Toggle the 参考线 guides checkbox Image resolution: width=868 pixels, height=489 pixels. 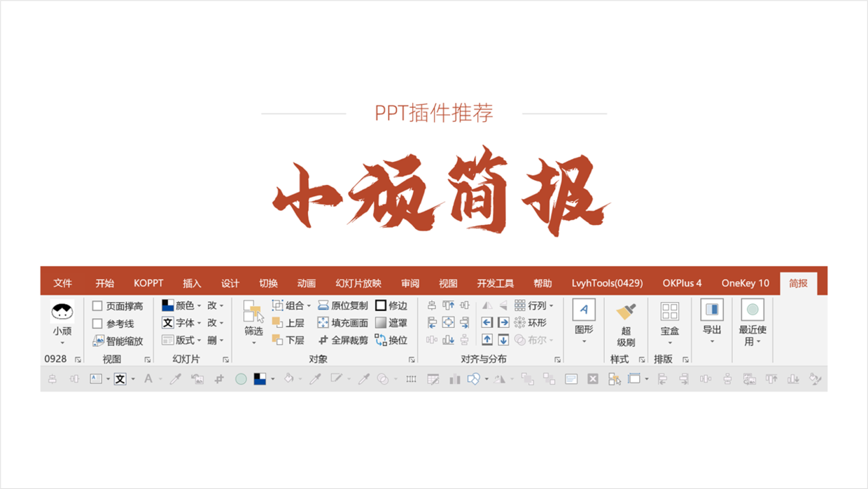[97, 324]
